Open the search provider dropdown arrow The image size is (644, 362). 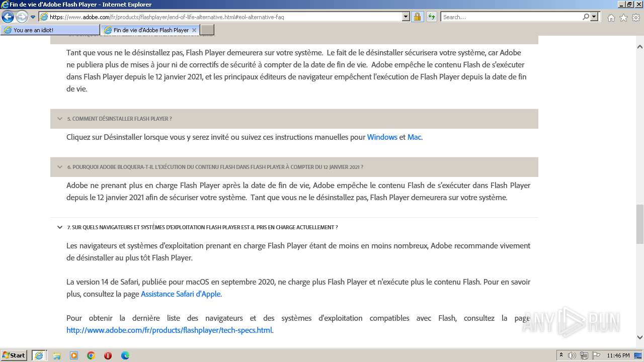[x=595, y=17]
